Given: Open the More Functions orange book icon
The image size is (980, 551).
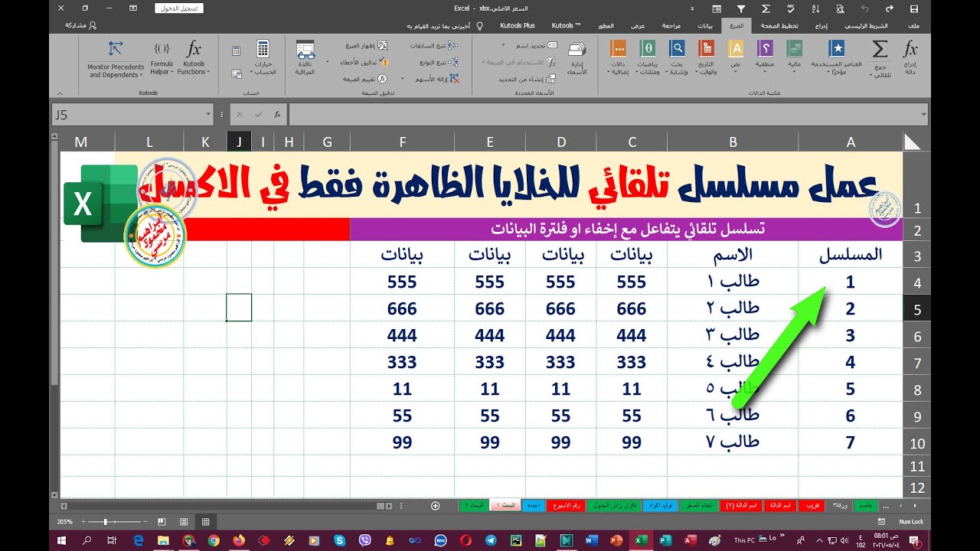Looking at the screenshot, I should (618, 50).
